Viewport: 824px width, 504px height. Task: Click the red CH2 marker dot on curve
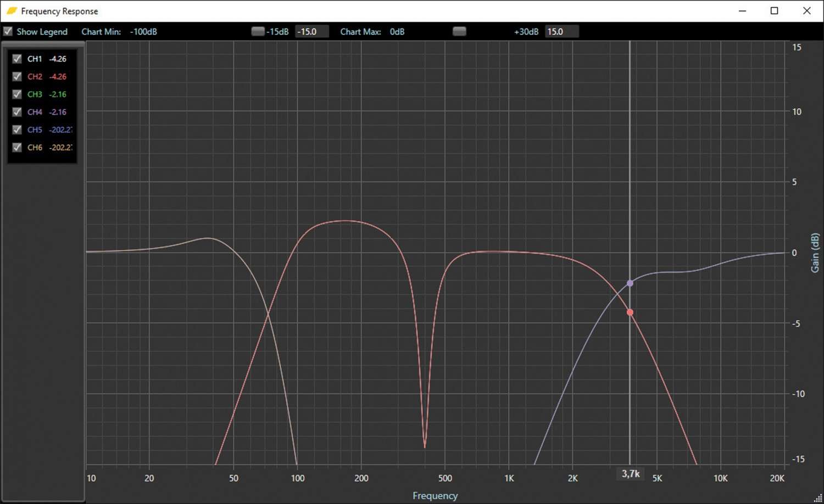(630, 312)
